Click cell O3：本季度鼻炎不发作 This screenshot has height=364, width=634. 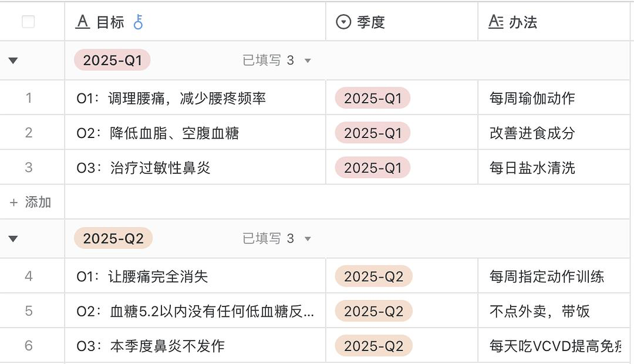[195, 346]
